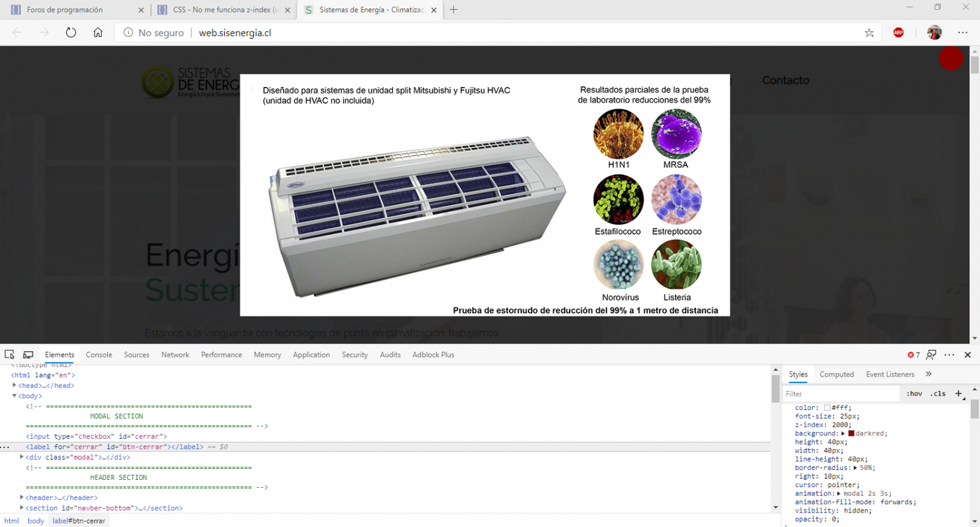Image resolution: width=980 pixels, height=527 pixels.
Task: Close the 'CSS - No me funciona z-index' tab
Action: pyautogui.click(x=287, y=10)
